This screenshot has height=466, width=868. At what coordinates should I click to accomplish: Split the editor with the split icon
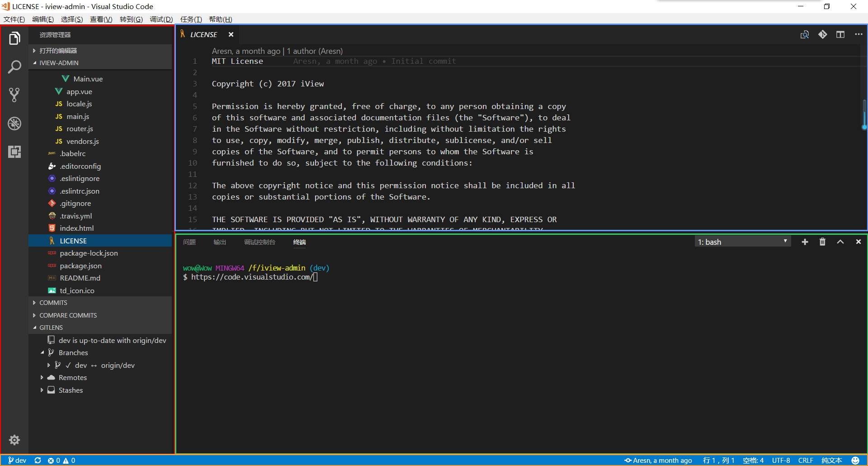pos(840,34)
